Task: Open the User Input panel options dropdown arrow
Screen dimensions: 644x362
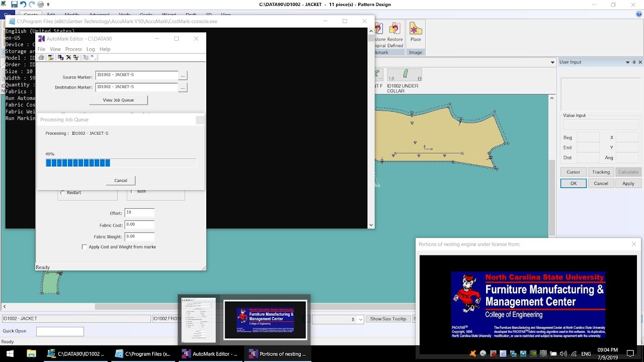Action: [627, 62]
